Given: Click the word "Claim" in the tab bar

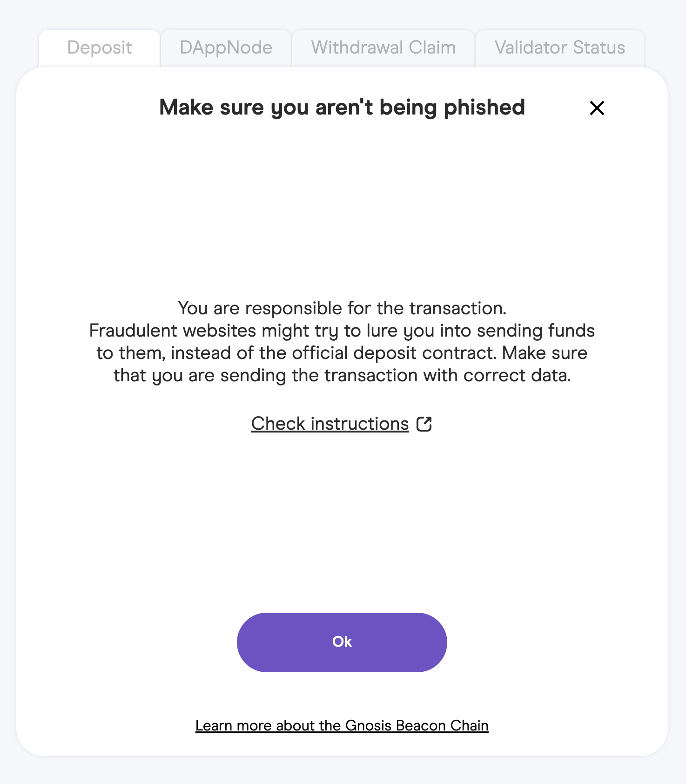Looking at the screenshot, I should pyautogui.click(x=432, y=48).
